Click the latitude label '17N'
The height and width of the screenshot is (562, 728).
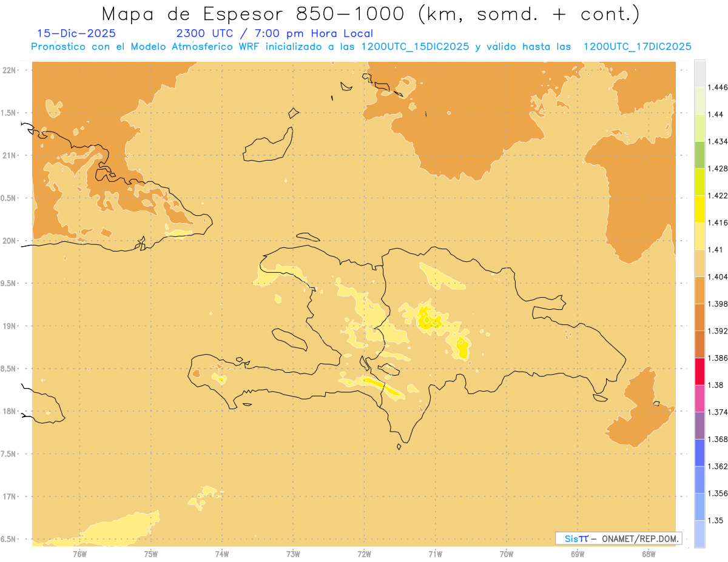click(10, 497)
